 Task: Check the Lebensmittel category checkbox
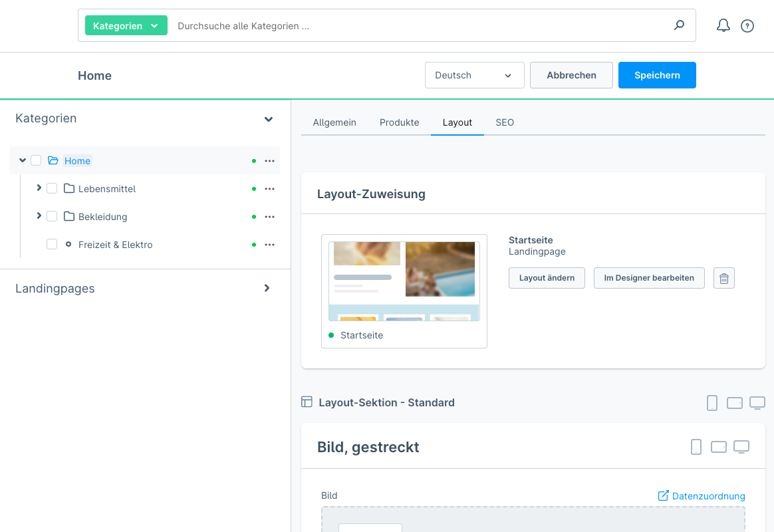coord(52,189)
